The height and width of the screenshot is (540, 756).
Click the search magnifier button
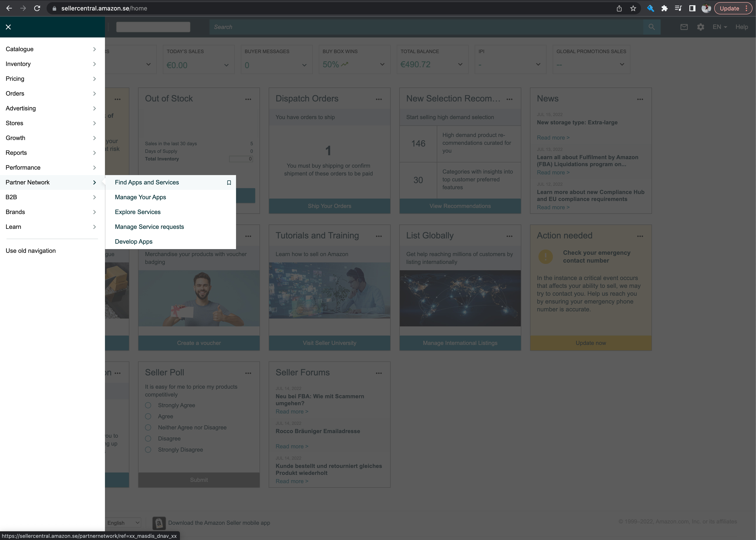(652, 27)
